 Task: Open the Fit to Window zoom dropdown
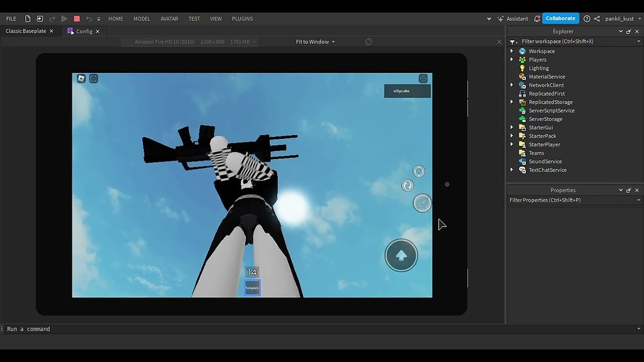[x=314, y=41]
